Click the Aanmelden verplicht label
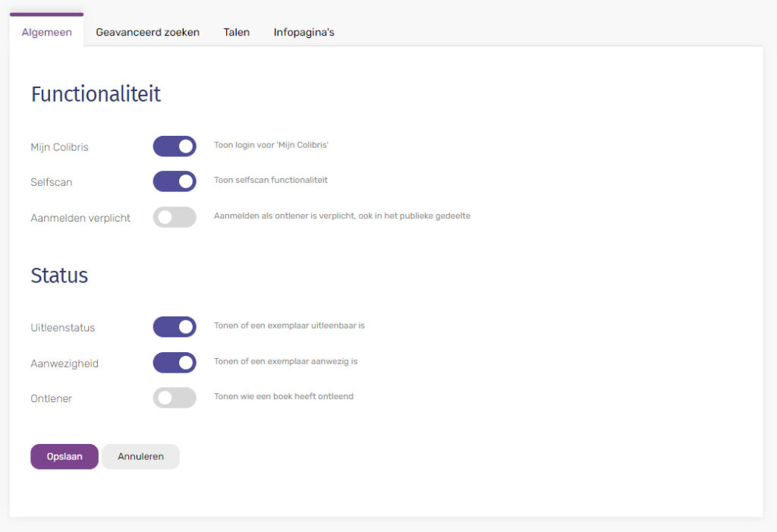777x532 pixels. pos(80,218)
